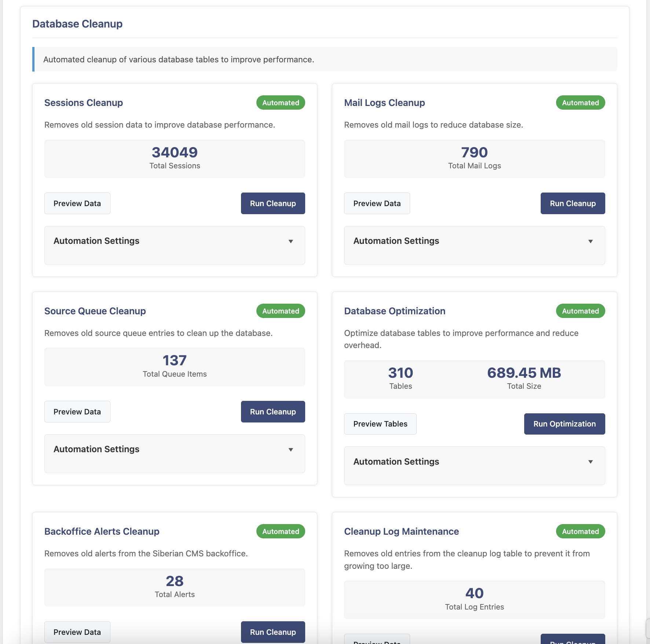Click Automated badge on Sessions Cleanup
The image size is (650, 644).
pos(281,103)
